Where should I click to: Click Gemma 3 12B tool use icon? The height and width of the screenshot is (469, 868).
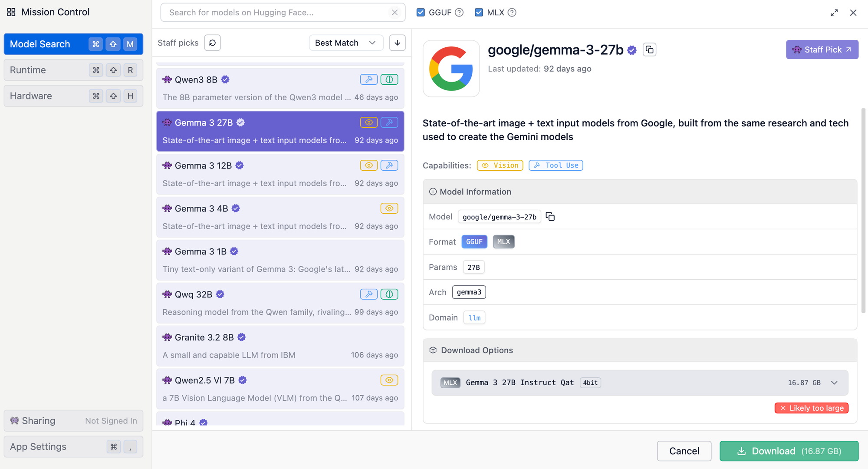tap(389, 165)
